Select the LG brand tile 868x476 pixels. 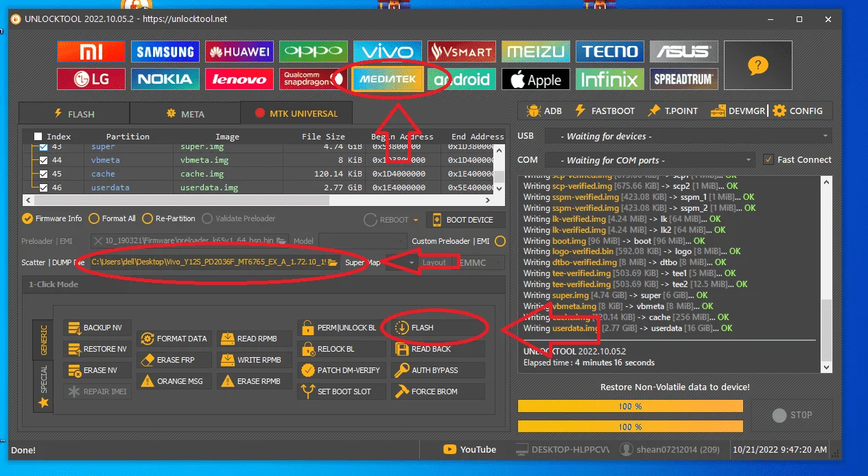(x=91, y=79)
